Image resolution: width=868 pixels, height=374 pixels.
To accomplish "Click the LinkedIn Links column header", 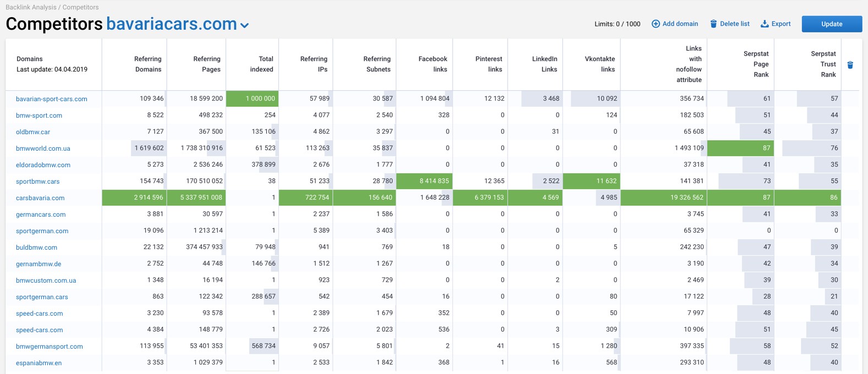I will point(545,64).
